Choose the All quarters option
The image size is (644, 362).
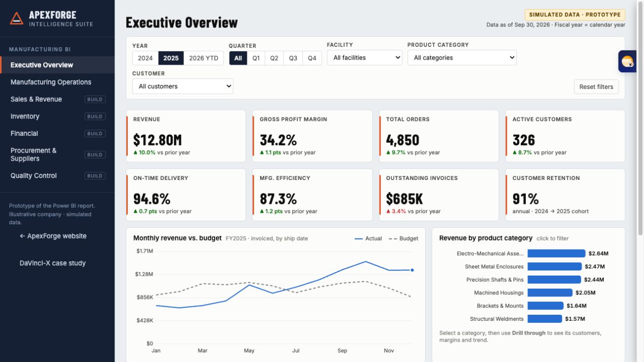coord(238,58)
